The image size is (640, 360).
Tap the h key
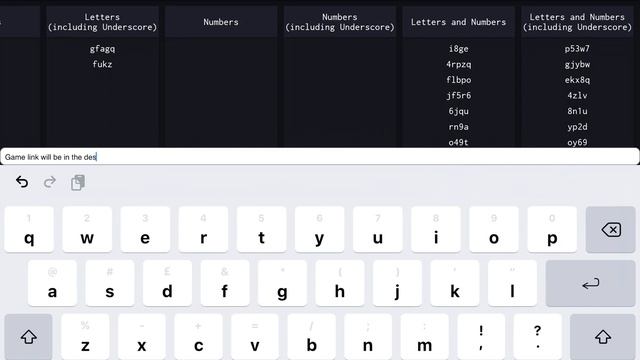click(x=340, y=283)
